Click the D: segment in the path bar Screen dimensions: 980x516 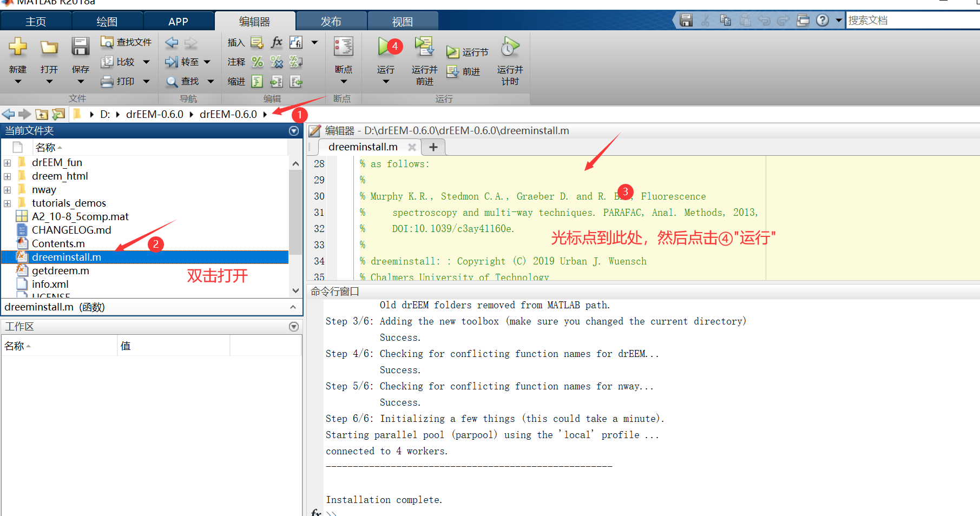click(x=105, y=114)
